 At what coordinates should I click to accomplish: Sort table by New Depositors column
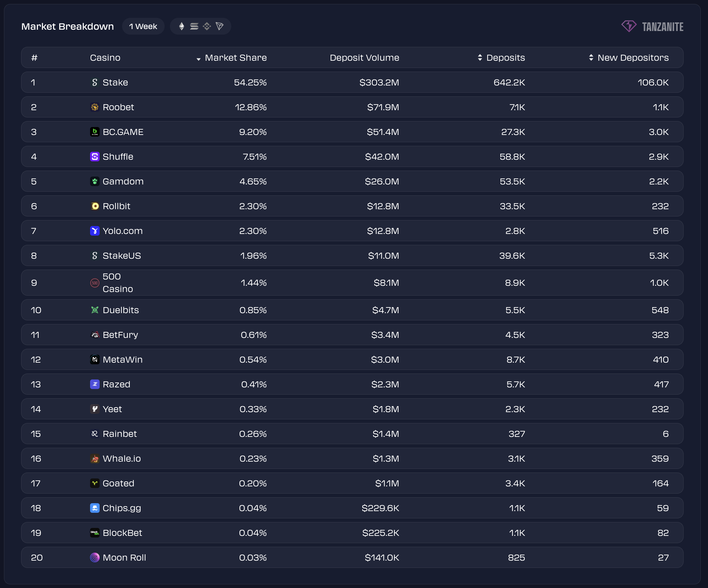(591, 58)
